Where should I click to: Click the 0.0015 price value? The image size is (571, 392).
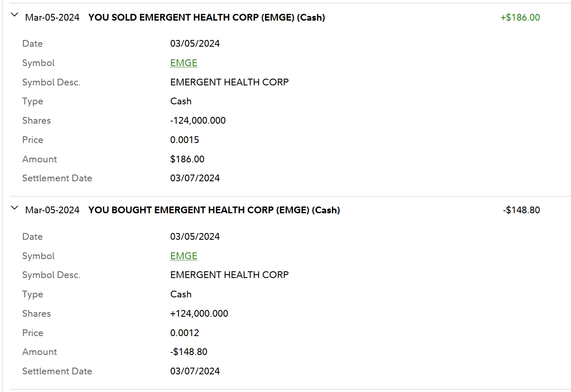point(184,140)
